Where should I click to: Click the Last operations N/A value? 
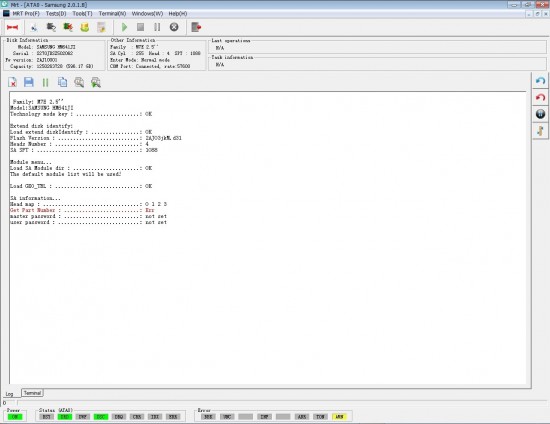click(x=220, y=48)
